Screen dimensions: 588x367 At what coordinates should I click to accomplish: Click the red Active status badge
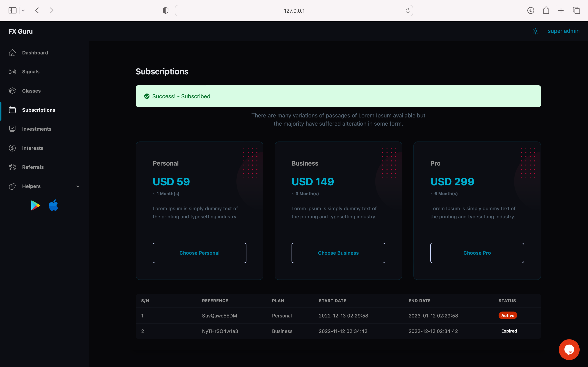coord(508,316)
